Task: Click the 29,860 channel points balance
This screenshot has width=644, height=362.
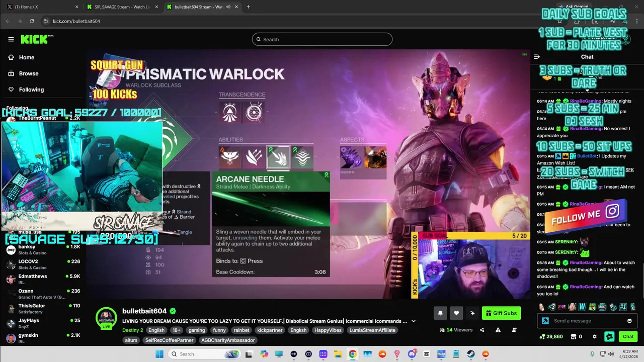Action: tap(551, 337)
